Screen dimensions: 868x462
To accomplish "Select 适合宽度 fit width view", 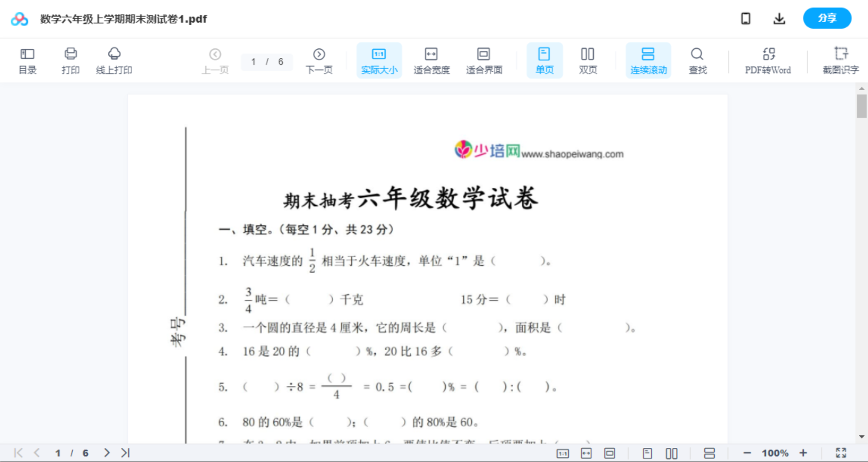I will coord(431,61).
